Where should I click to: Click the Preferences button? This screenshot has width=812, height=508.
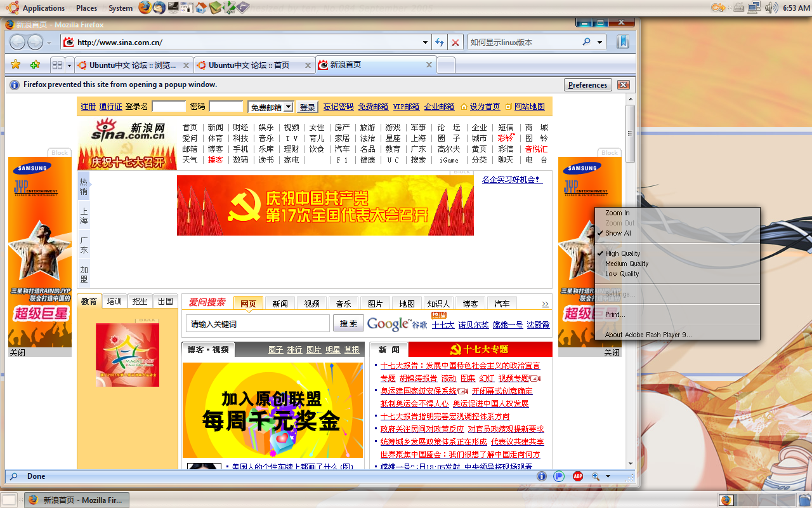(x=587, y=85)
